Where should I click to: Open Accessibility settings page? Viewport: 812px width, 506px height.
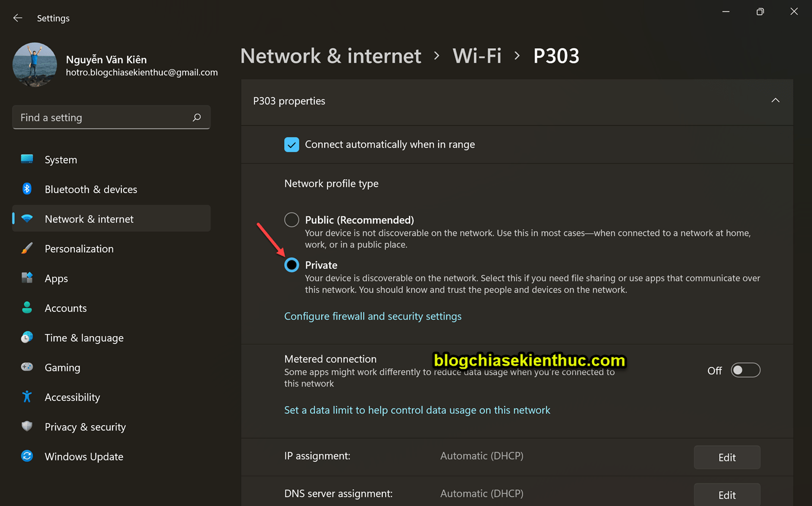click(x=111, y=397)
